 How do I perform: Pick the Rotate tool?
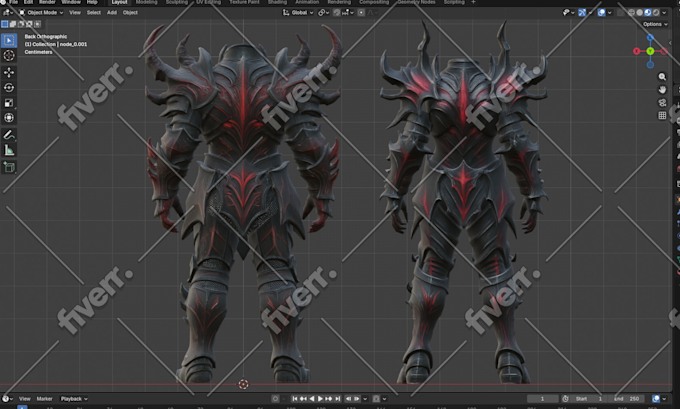[x=9, y=88]
